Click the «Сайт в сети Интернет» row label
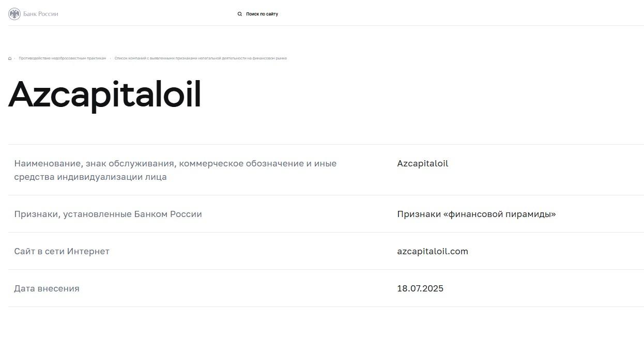 [62, 251]
